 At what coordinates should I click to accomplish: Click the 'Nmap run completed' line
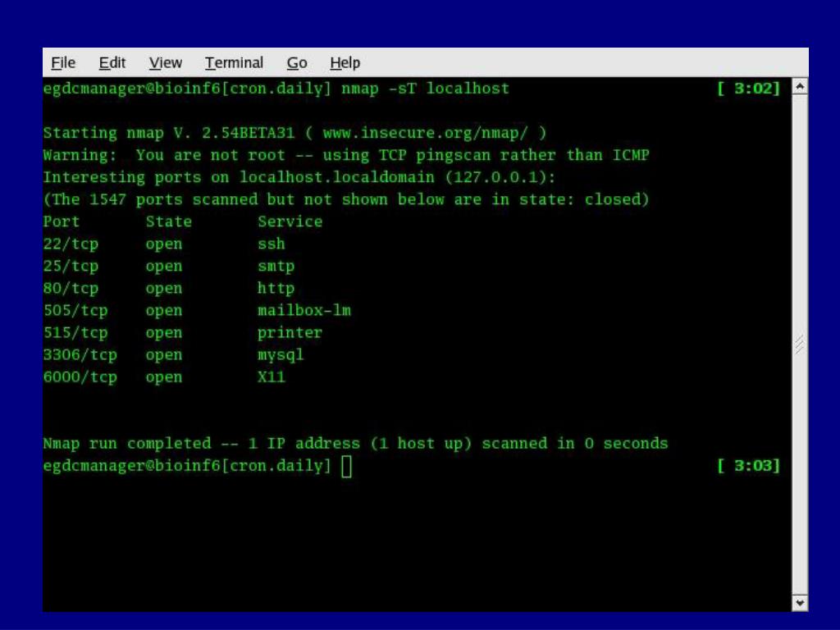coord(356,444)
